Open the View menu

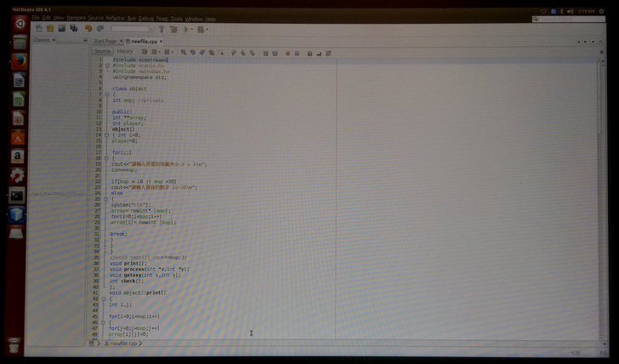tap(59, 18)
